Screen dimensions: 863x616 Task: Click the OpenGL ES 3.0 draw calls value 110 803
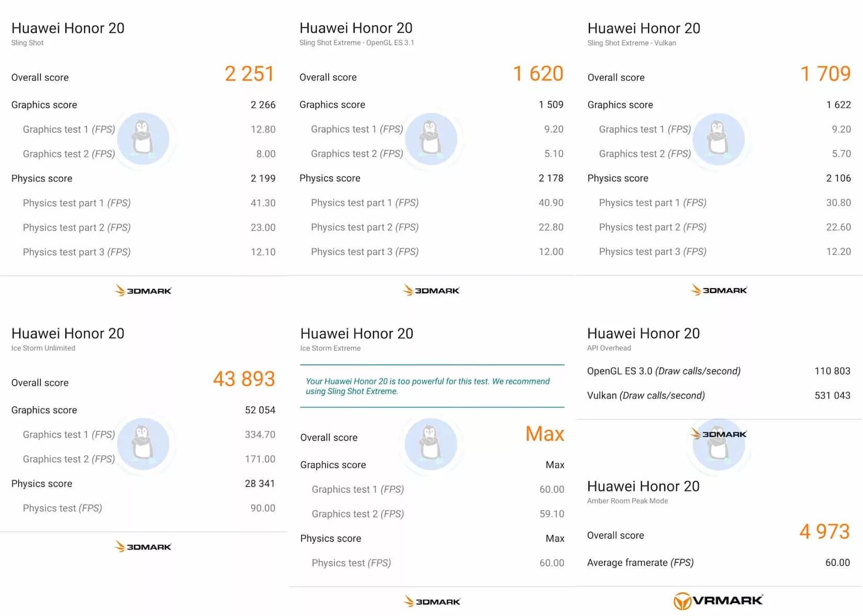832,371
